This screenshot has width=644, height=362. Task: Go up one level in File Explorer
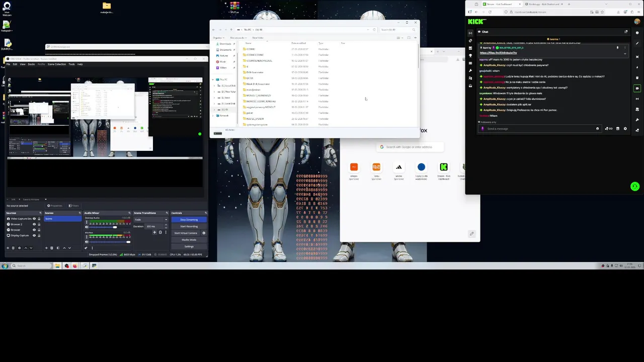pos(231,30)
